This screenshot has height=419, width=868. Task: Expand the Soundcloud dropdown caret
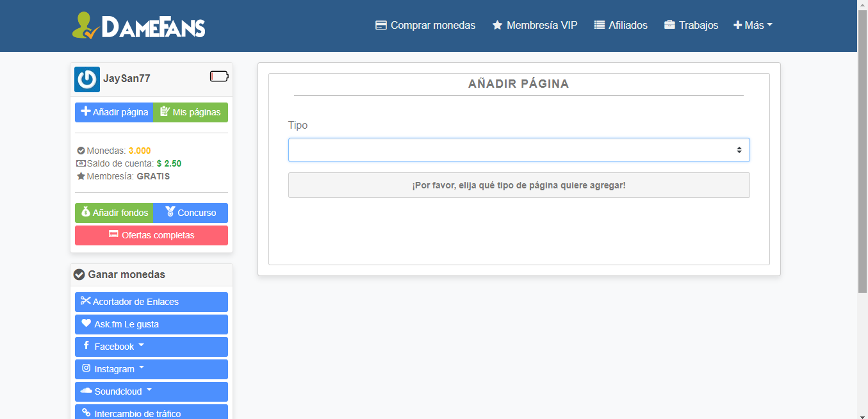[x=149, y=391]
